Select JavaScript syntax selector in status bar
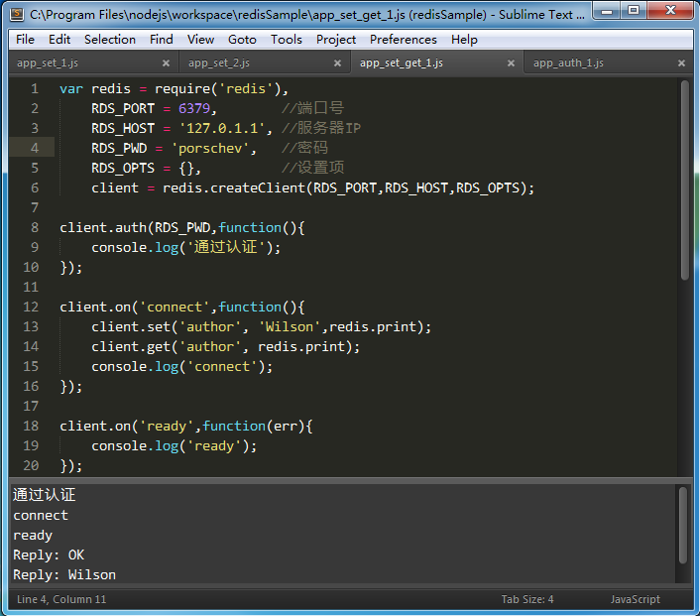The height and width of the screenshot is (616, 700). 635,599
